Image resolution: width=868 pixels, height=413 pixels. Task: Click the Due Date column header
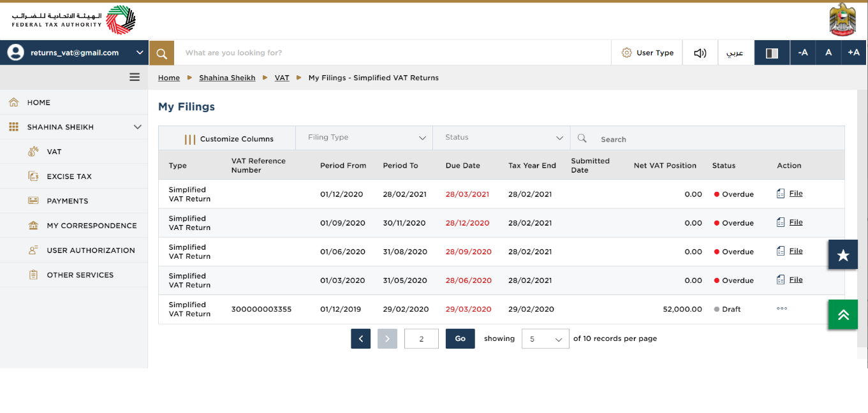click(463, 165)
